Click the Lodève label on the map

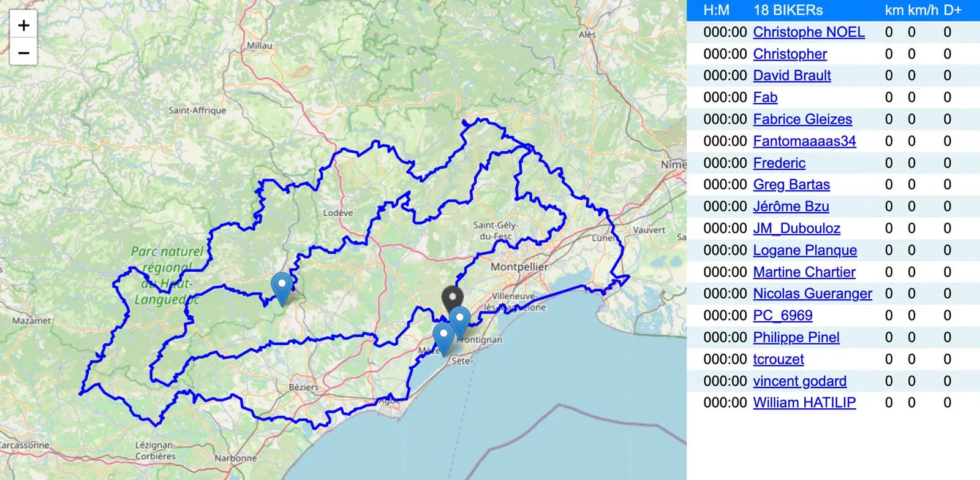click(338, 213)
